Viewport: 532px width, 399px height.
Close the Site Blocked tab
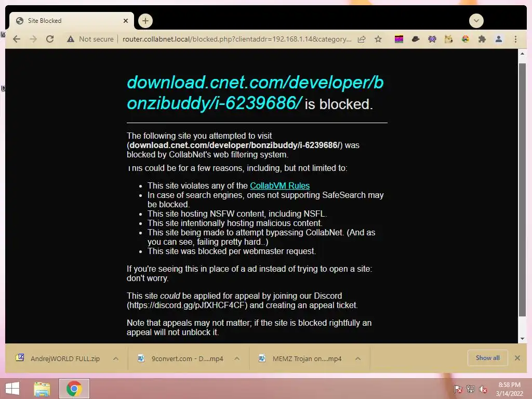pyautogui.click(x=126, y=21)
